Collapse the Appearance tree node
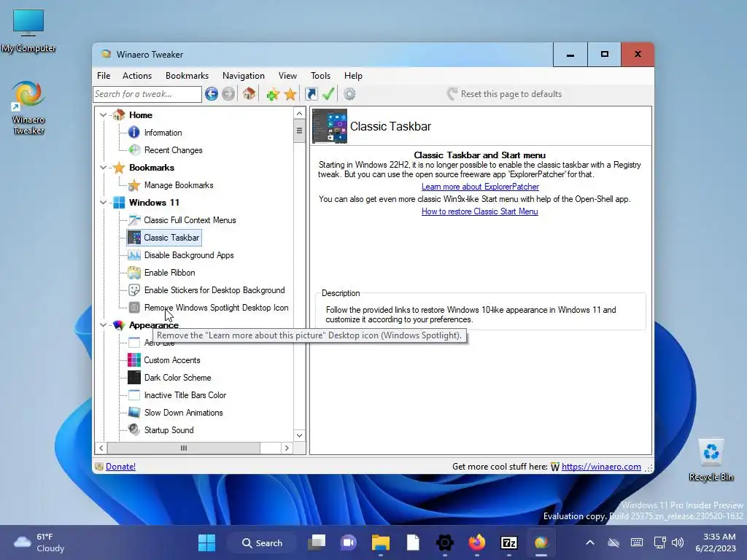747x560 pixels. [x=103, y=325]
